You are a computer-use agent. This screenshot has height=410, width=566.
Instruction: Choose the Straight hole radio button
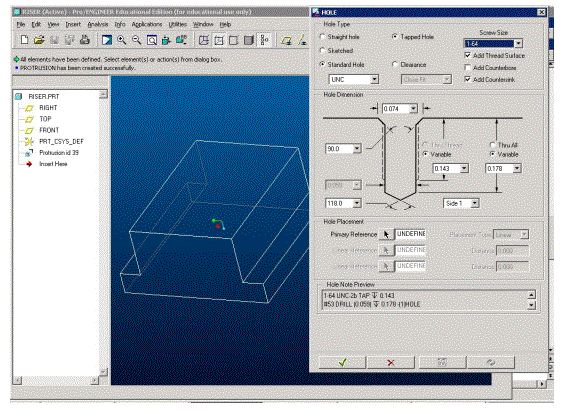click(323, 36)
